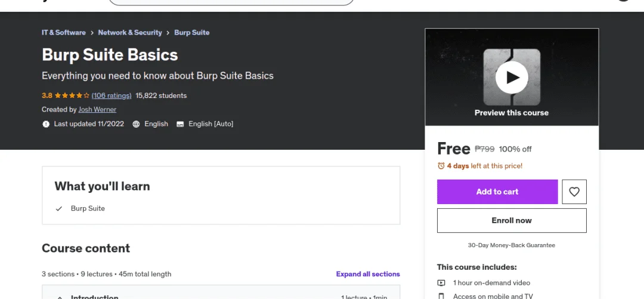The width and height of the screenshot is (644, 299).
Task: Collapse the Introduction section chevron
Action: [60, 297]
